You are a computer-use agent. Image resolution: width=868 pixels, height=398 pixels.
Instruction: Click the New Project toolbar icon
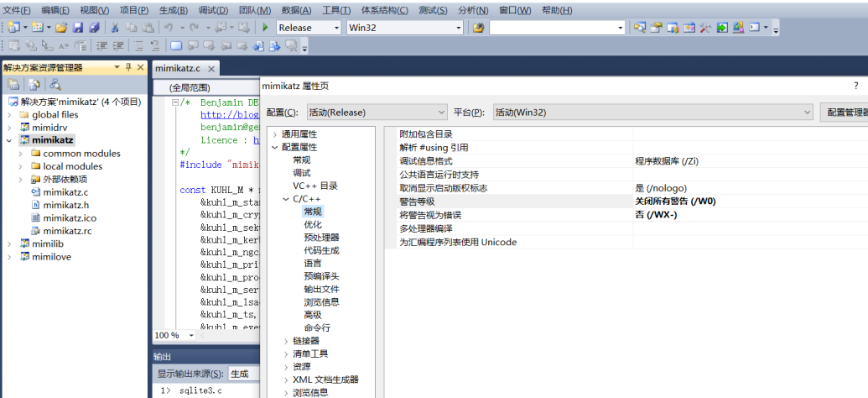click(x=14, y=27)
